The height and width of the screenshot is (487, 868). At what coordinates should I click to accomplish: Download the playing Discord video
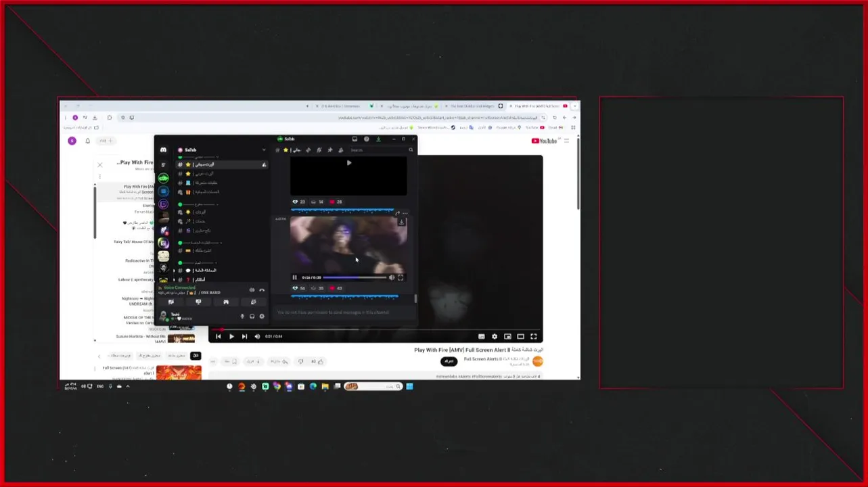pyautogui.click(x=401, y=222)
